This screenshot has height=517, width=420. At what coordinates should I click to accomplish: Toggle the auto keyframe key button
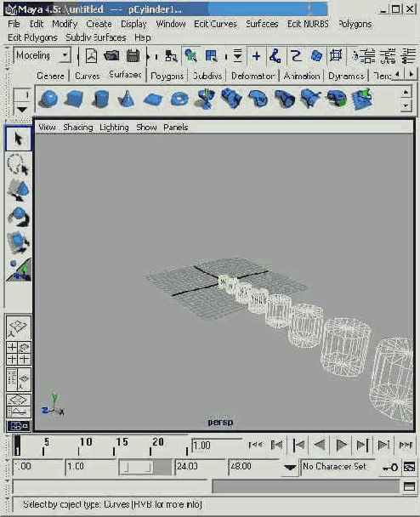tap(390, 467)
